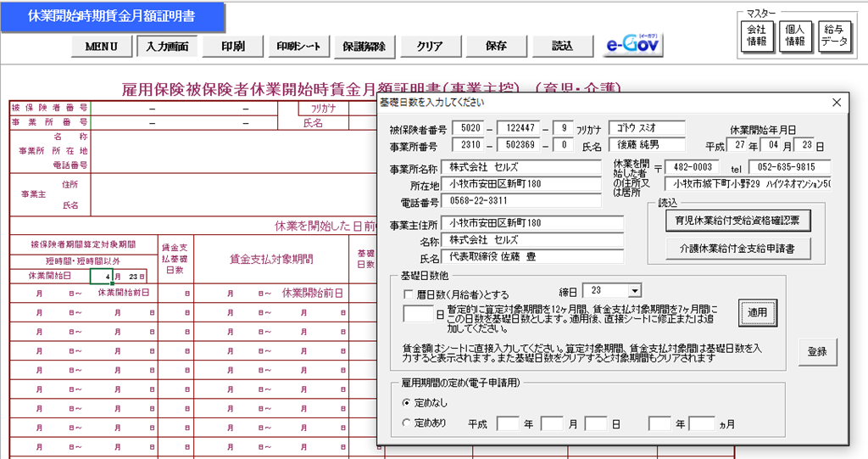Open 会社情報 master button
868x459 pixels.
757,36
